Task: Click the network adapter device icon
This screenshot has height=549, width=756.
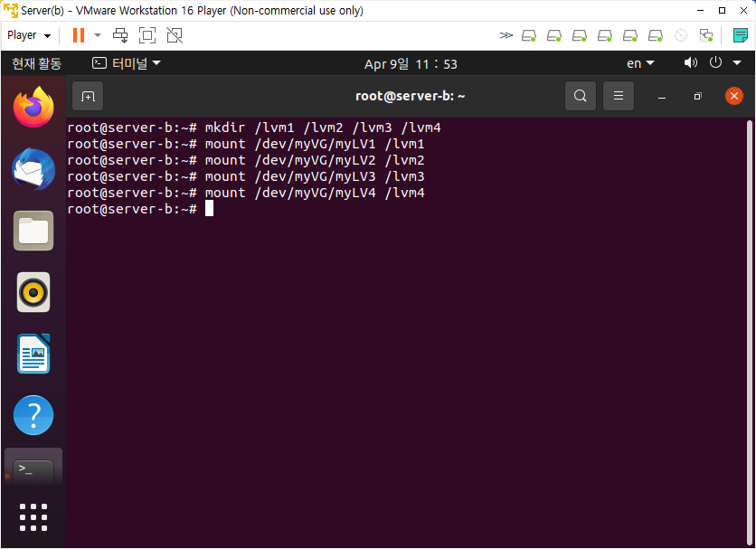Action: click(x=706, y=35)
